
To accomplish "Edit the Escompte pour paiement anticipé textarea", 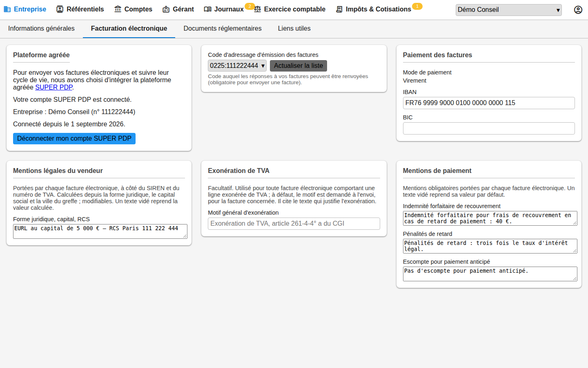I will point(490,274).
